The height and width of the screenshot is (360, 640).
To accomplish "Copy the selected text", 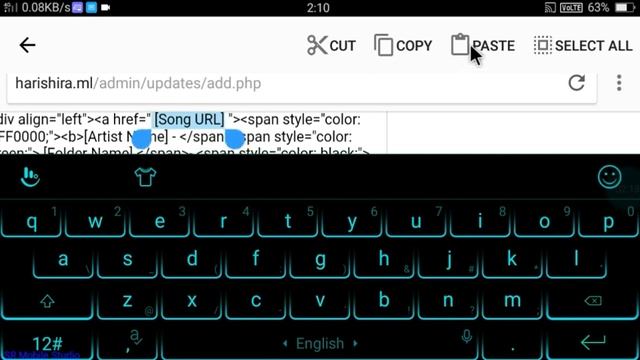I will [403, 45].
